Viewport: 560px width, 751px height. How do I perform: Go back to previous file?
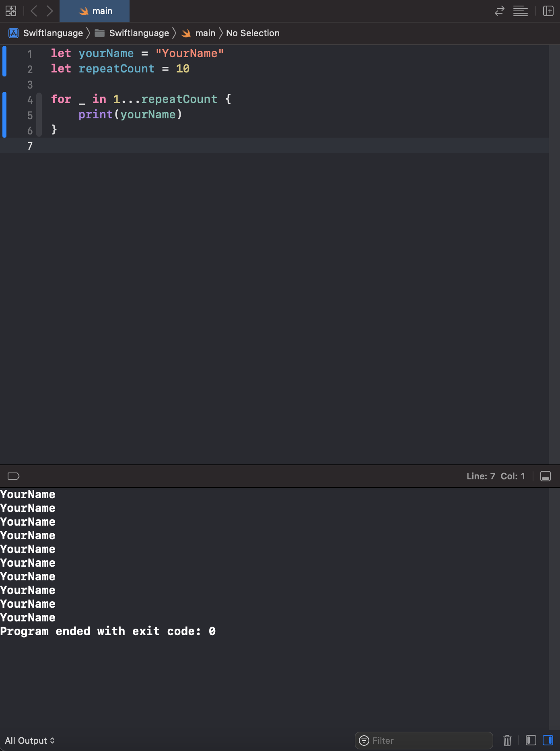click(34, 11)
